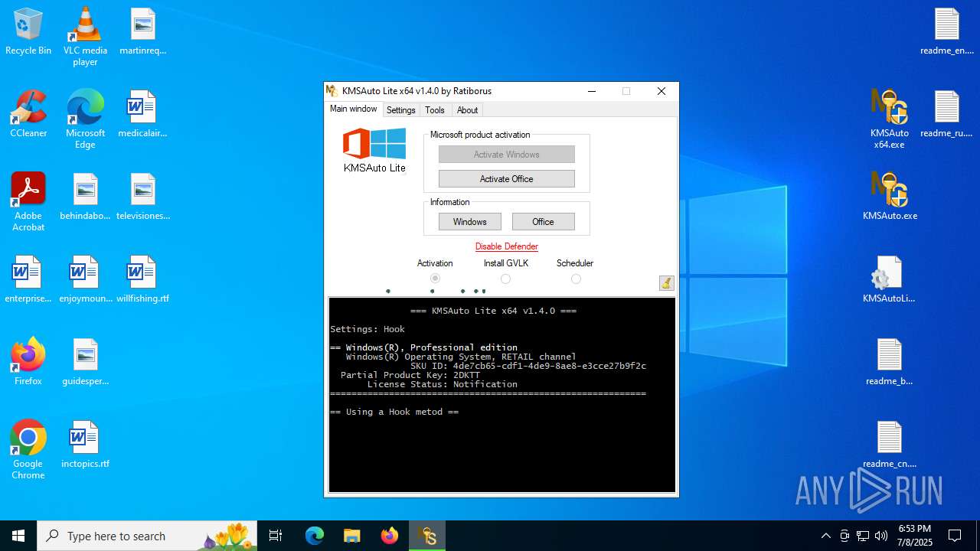The width and height of the screenshot is (980, 551).
Task: Open the Recycle Bin desktop icon
Action: (28, 32)
